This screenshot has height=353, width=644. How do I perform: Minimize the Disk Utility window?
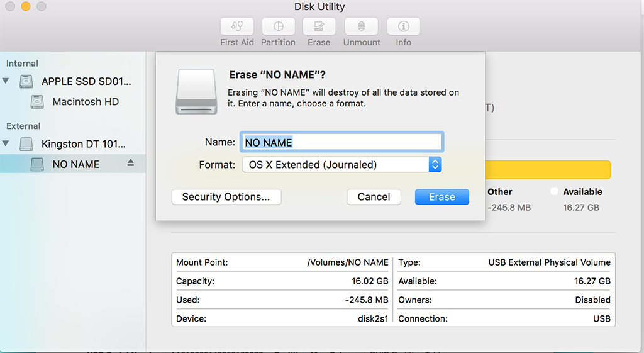click(x=26, y=6)
